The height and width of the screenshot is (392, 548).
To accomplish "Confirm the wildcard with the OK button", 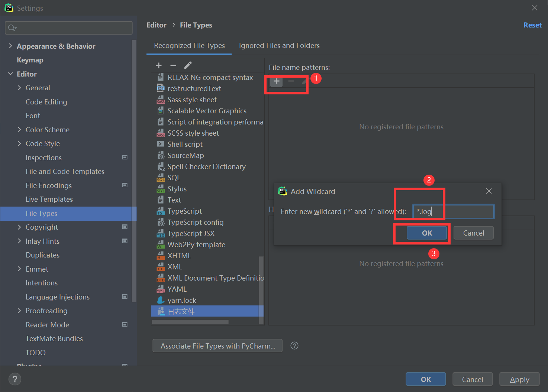I will pyautogui.click(x=426, y=233).
